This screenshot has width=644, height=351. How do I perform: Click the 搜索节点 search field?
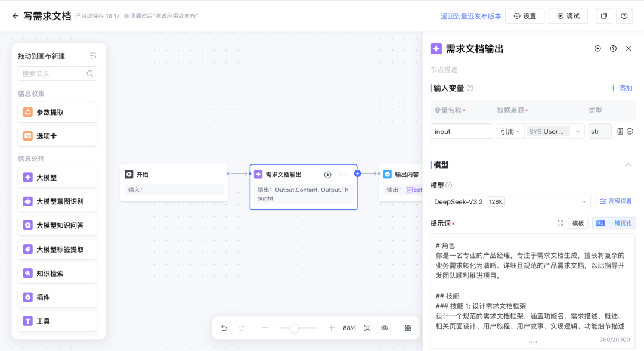point(54,73)
